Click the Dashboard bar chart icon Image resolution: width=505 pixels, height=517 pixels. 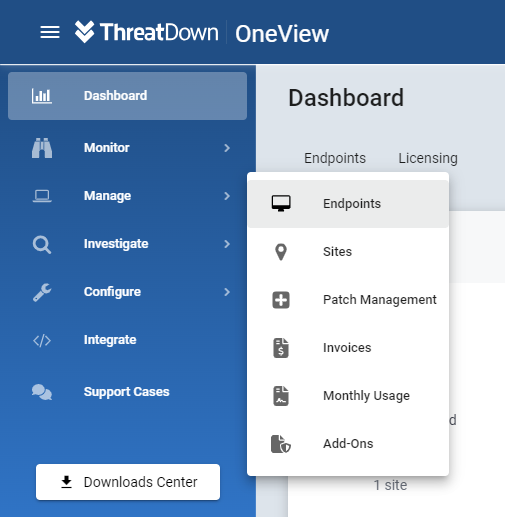coord(42,96)
